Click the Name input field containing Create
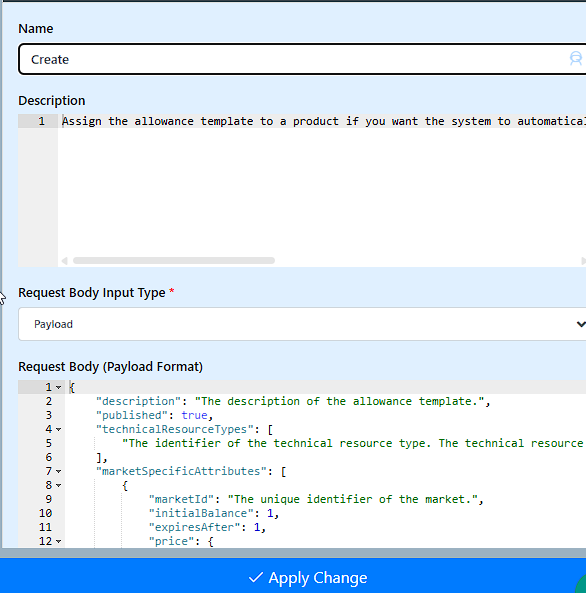 point(302,59)
